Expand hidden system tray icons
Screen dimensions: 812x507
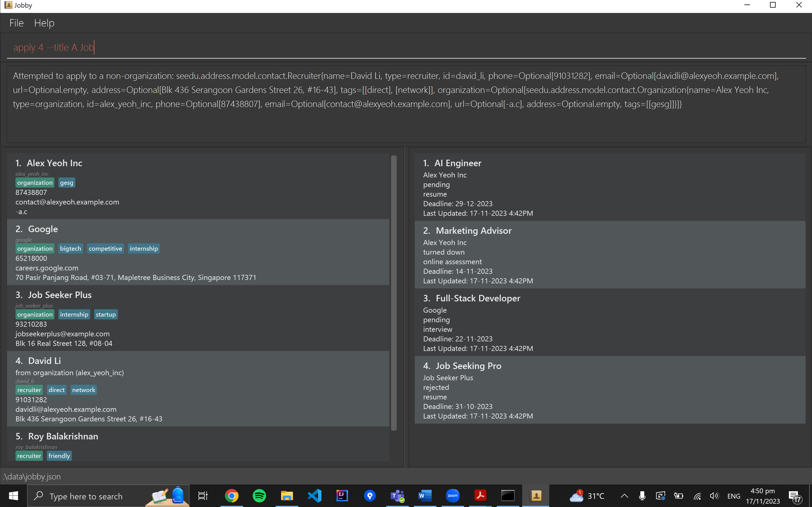tap(624, 496)
